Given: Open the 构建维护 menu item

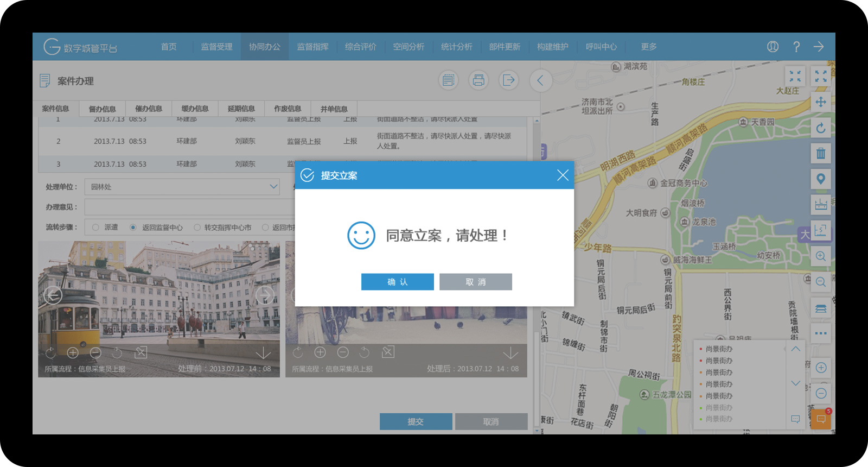Looking at the screenshot, I should [x=553, y=47].
